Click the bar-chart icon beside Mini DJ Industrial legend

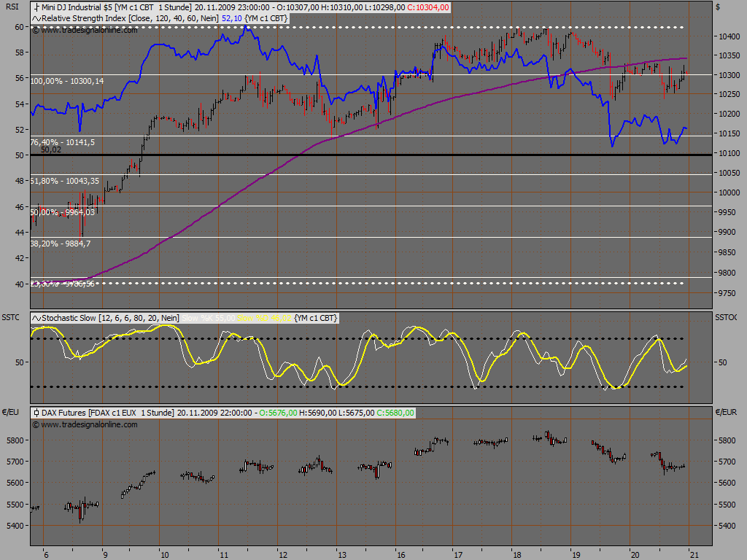click(x=36, y=7)
